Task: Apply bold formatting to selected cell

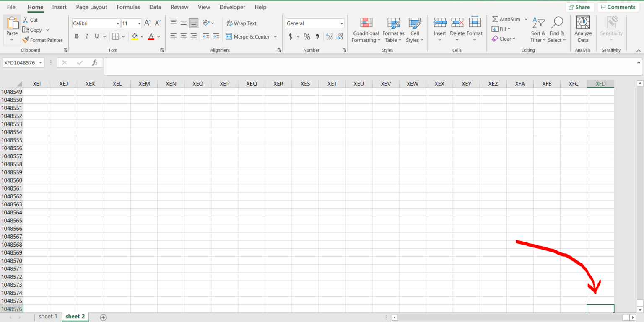Action: coord(77,36)
